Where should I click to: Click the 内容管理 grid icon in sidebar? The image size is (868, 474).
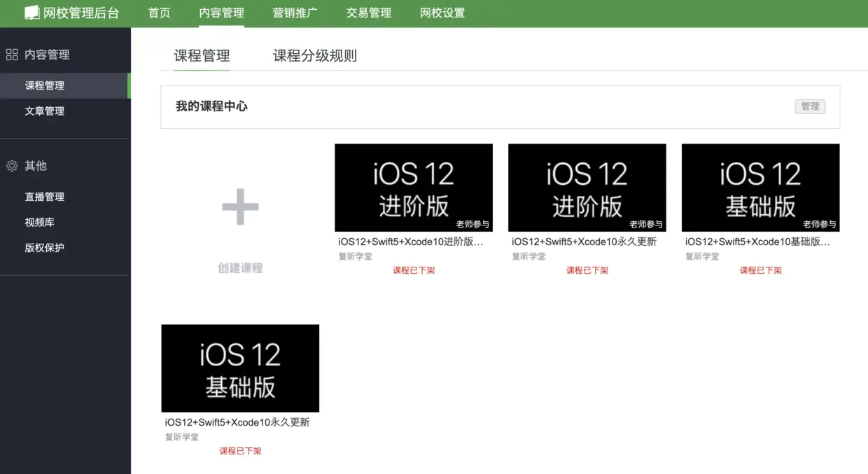pos(12,55)
